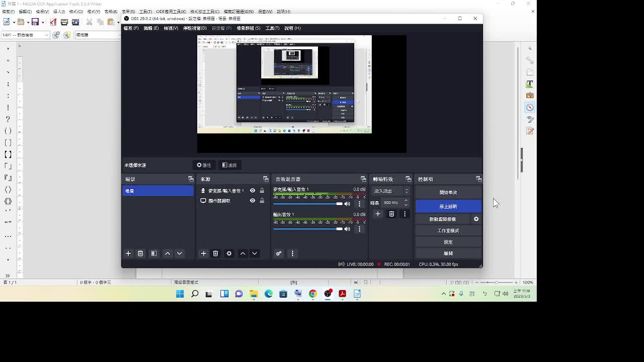Image resolution: width=644 pixels, height=362 pixels.
Task: Open 設定 in the controls panel
Action: pyautogui.click(x=448, y=242)
